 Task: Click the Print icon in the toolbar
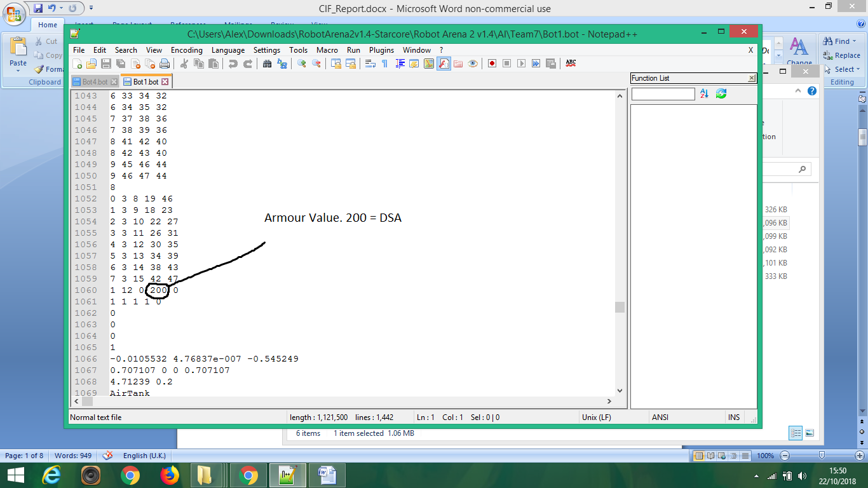(x=165, y=64)
